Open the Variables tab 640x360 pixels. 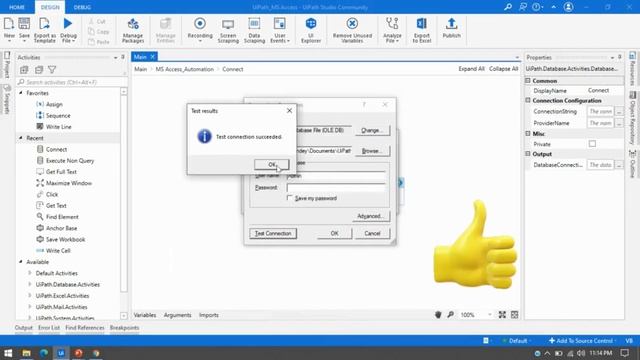click(x=145, y=315)
